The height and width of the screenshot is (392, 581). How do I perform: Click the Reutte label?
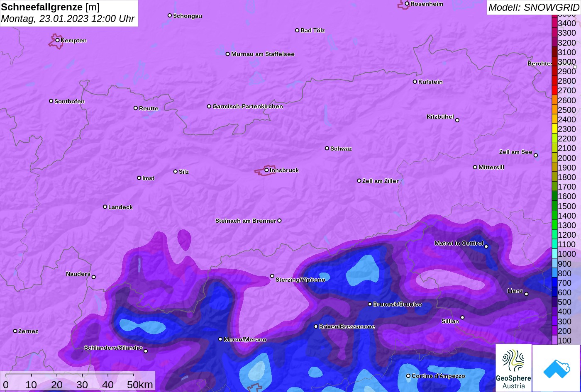149,108
